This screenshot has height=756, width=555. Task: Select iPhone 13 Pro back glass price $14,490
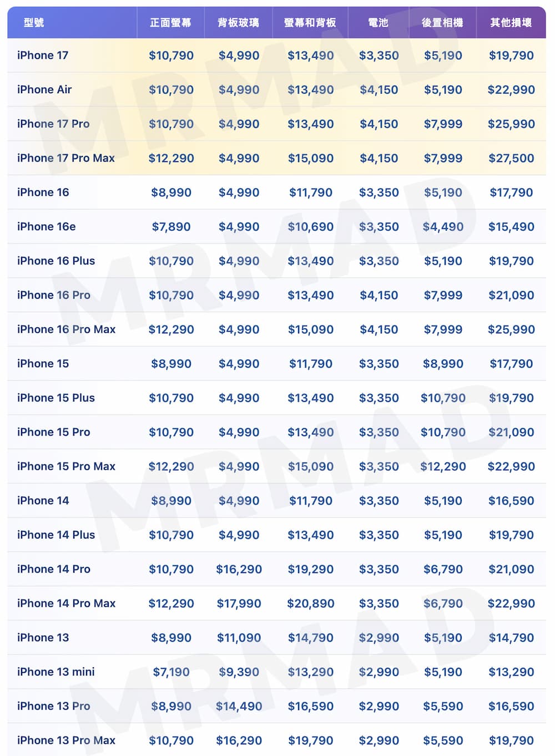coord(239,706)
